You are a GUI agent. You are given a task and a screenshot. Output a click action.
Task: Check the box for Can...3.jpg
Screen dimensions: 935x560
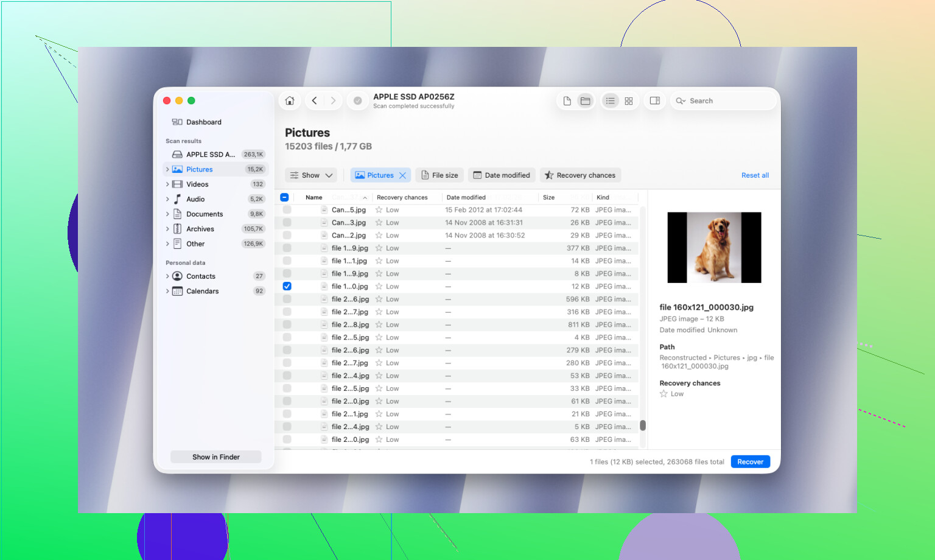click(287, 223)
